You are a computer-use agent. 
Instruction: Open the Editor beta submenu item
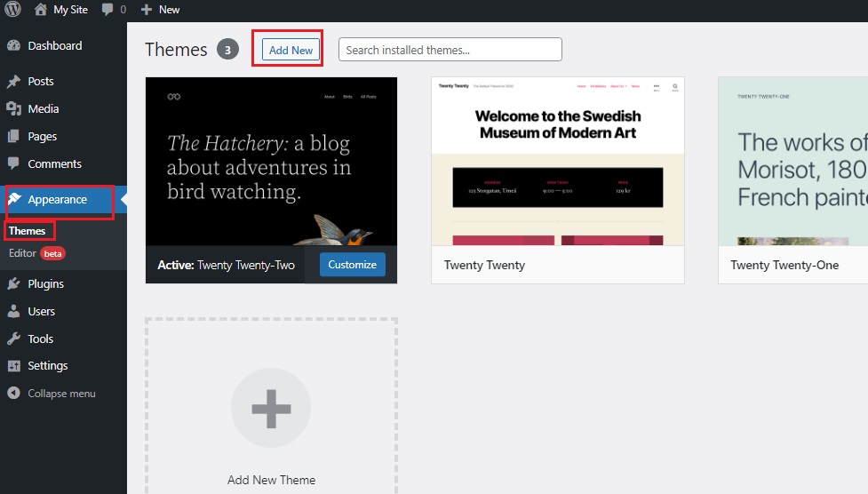pyautogui.click(x=36, y=253)
